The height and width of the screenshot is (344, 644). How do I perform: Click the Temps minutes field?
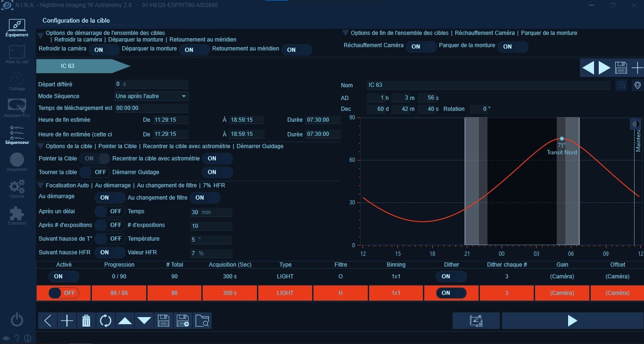[211, 212]
